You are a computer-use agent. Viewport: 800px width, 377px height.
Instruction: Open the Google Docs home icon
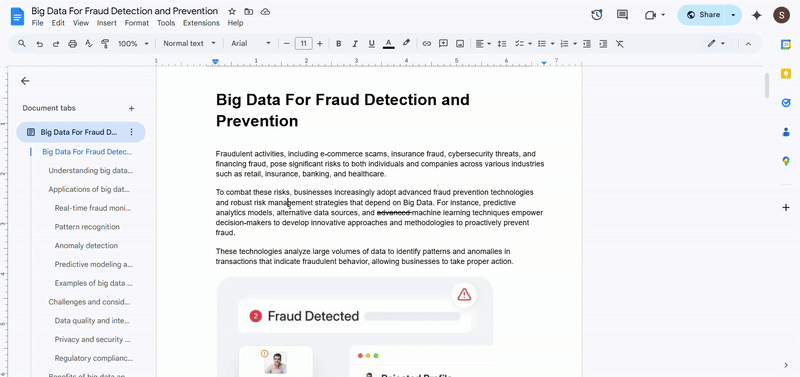(17, 16)
